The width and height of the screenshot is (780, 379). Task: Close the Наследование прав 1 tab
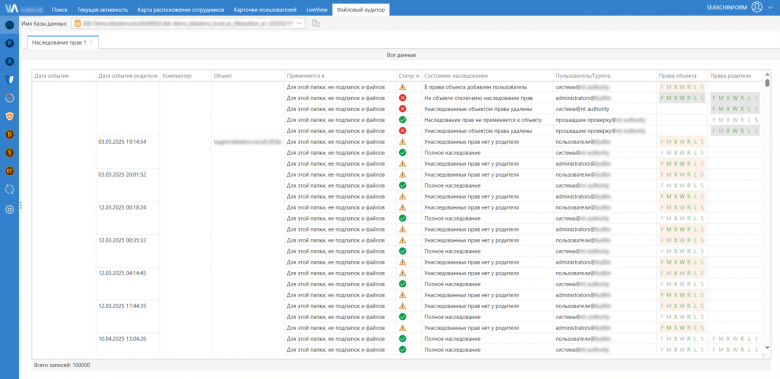tap(91, 43)
